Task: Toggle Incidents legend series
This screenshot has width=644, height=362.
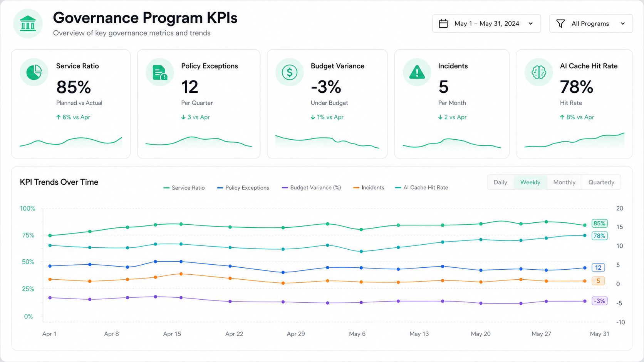Action: [x=369, y=188]
